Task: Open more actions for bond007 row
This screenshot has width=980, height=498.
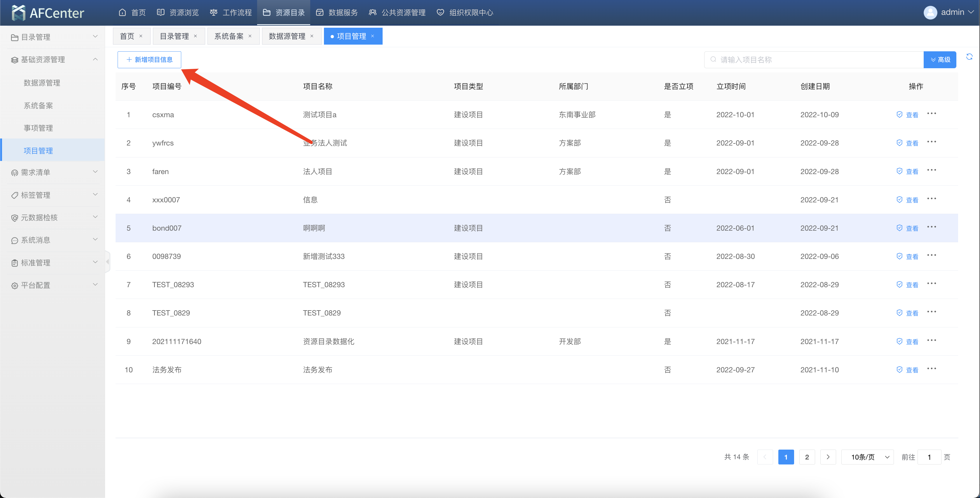Action: [931, 227]
